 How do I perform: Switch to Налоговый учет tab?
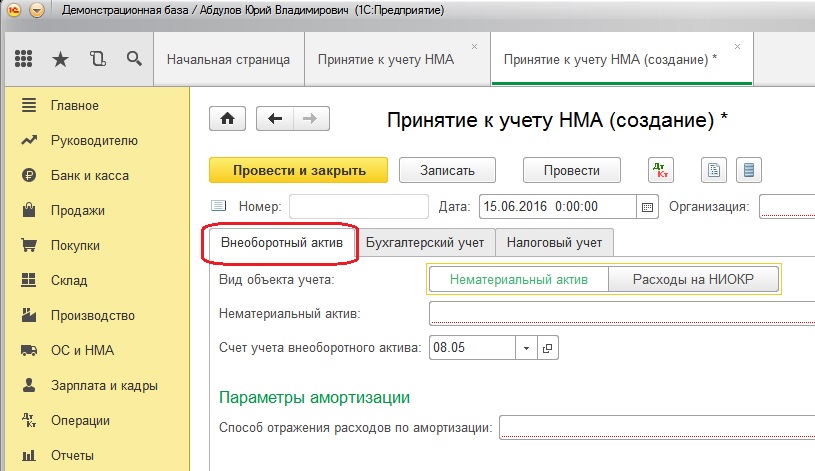(554, 243)
